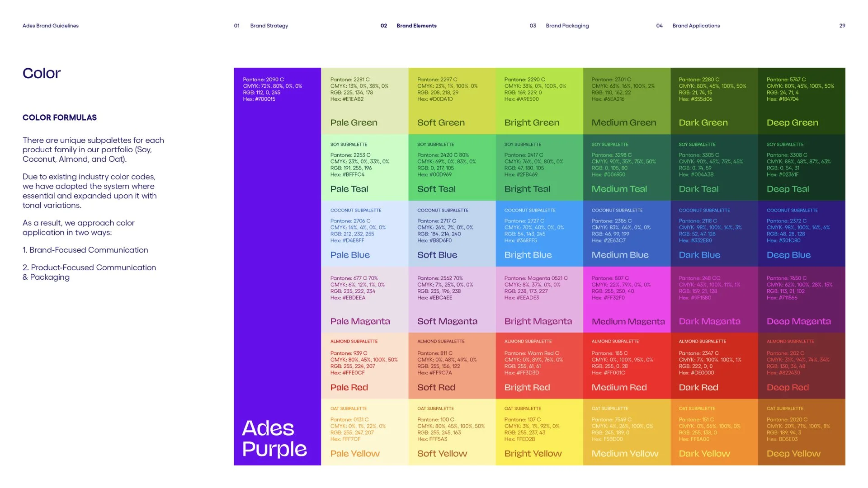
Task: Click 'Hex: #7000f5' value in Ades Purple
Action: [259, 99]
